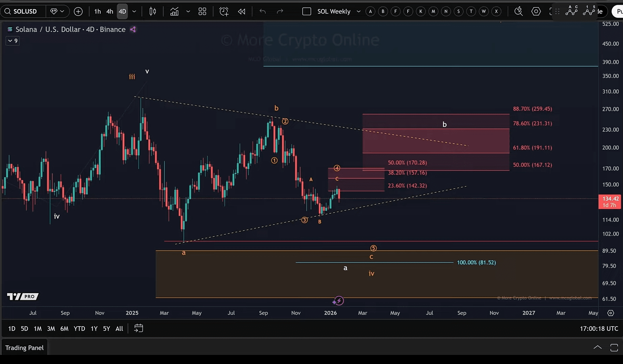Start bar replay mode
This screenshot has height=364, width=623.
241,11
